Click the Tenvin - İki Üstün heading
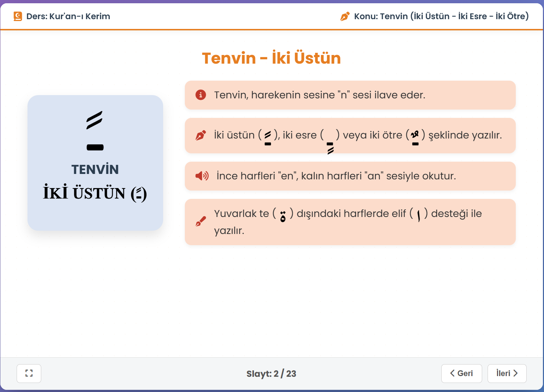 pyautogui.click(x=271, y=58)
